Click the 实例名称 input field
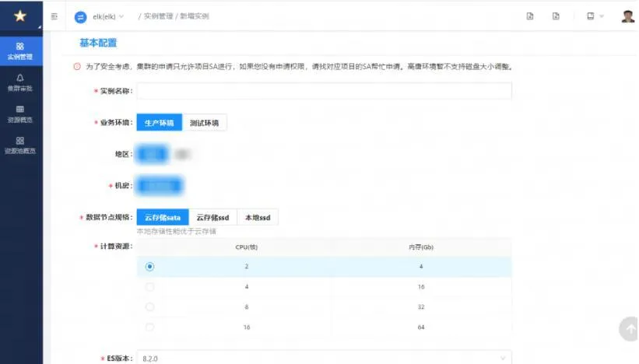Viewport: 639px width, 364px height. [x=324, y=91]
